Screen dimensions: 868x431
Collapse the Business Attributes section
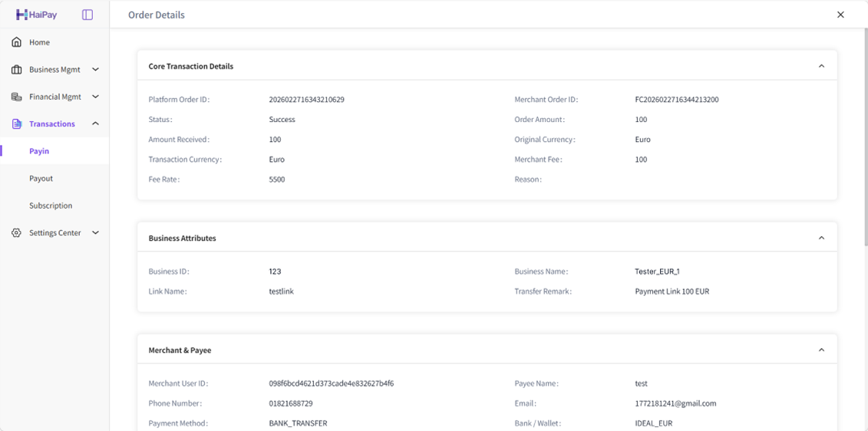821,238
